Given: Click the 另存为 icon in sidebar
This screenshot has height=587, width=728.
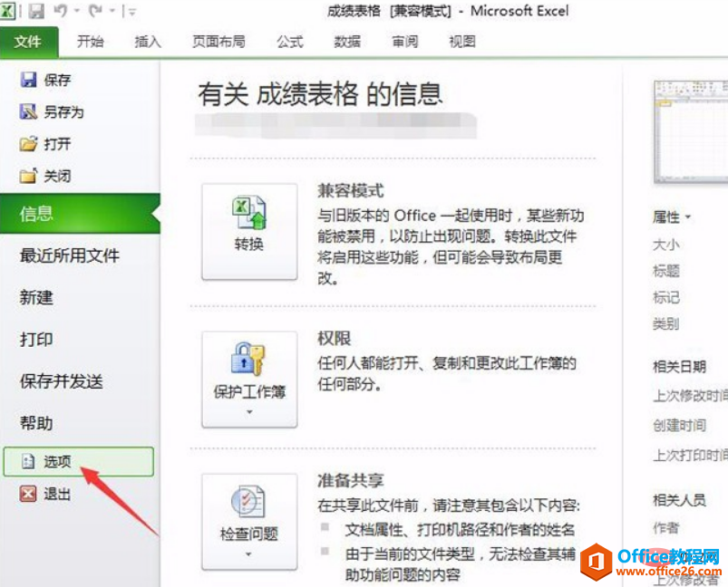Looking at the screenshot, I should point(28,111).
